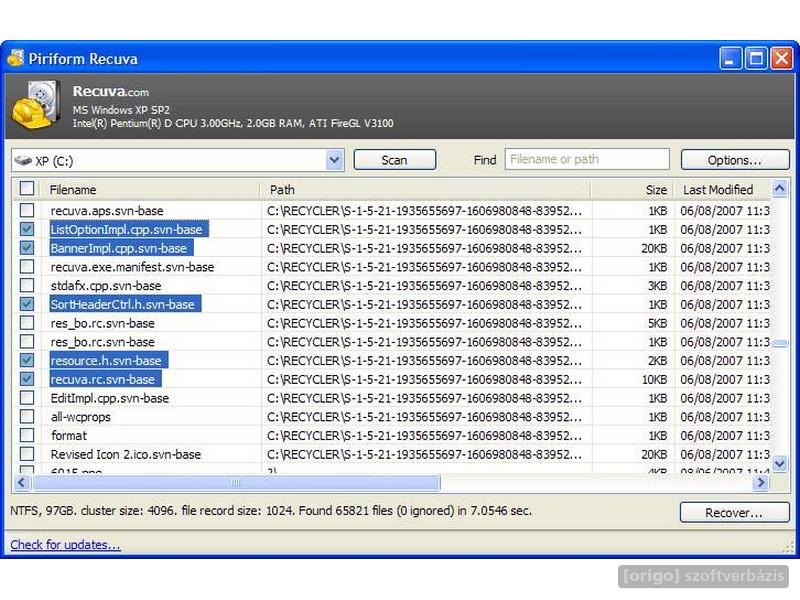Click the horizontal scrollbar thumb of the file list
This screenshot has height=600, width=800.
pos(236,482)
